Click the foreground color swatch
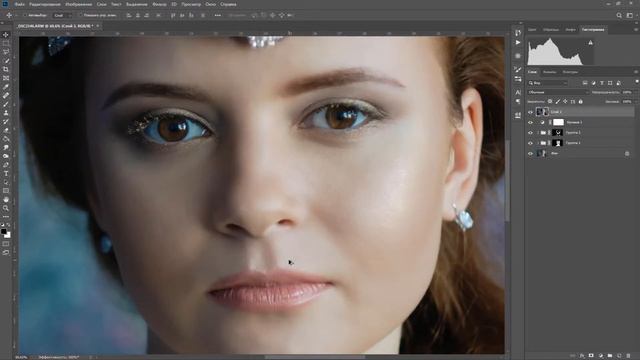 (4, 231)
